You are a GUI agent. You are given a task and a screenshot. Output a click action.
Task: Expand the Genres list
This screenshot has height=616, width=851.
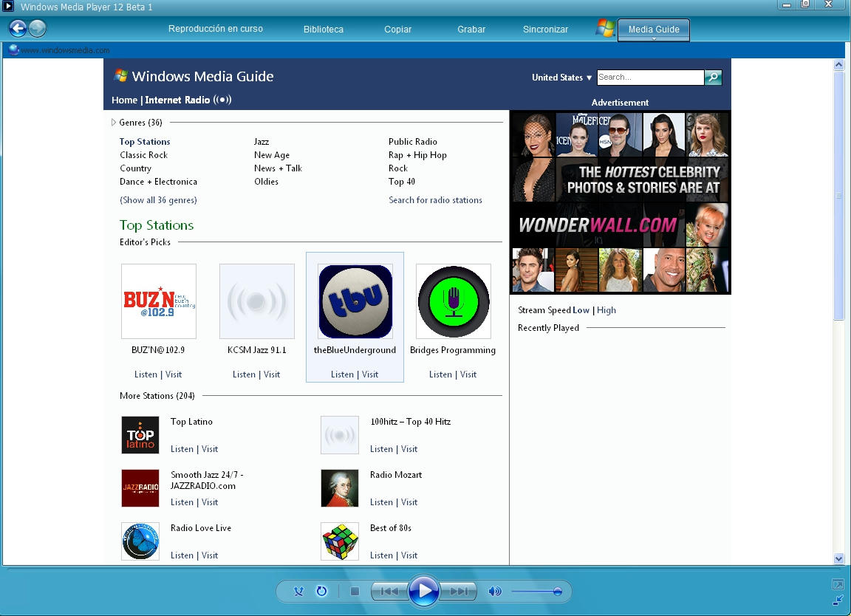[x=113, y=122]
